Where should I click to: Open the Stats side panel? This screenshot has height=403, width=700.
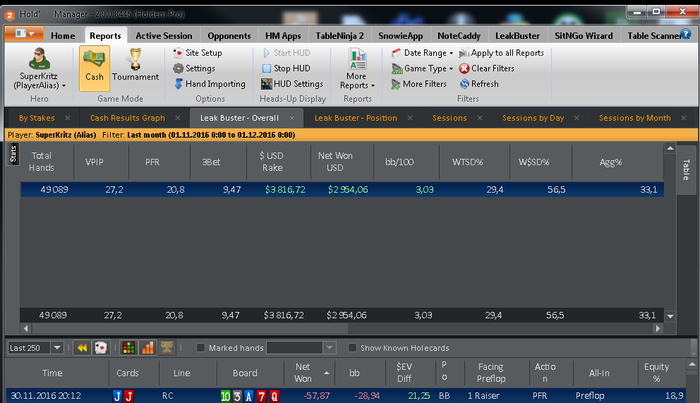point(12,154)
